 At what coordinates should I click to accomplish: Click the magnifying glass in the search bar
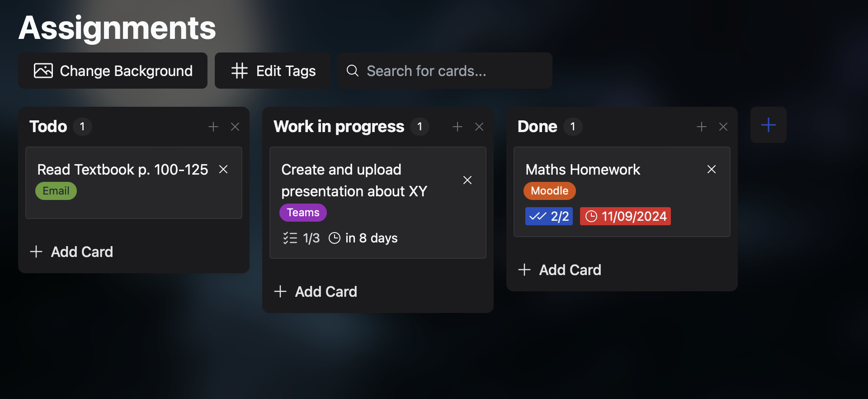coord(352,71)
